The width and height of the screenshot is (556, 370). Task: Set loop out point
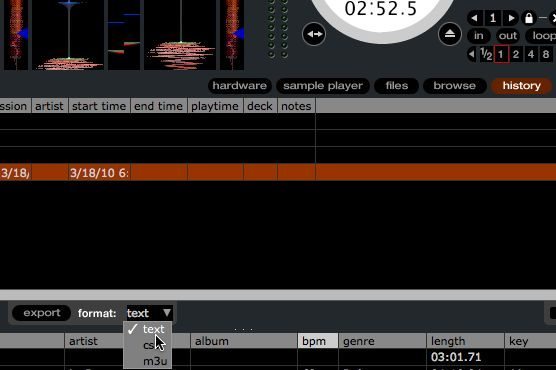(x=508, y=35)
